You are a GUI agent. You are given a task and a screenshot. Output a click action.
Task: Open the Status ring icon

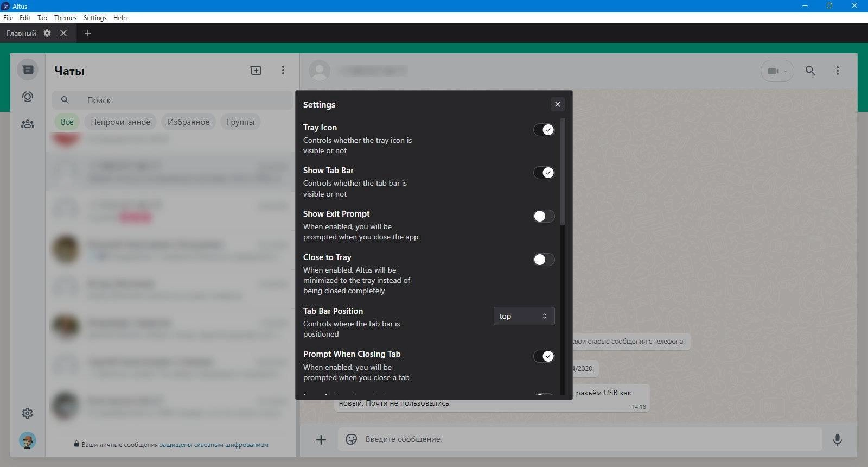click(x=28, y=97)
